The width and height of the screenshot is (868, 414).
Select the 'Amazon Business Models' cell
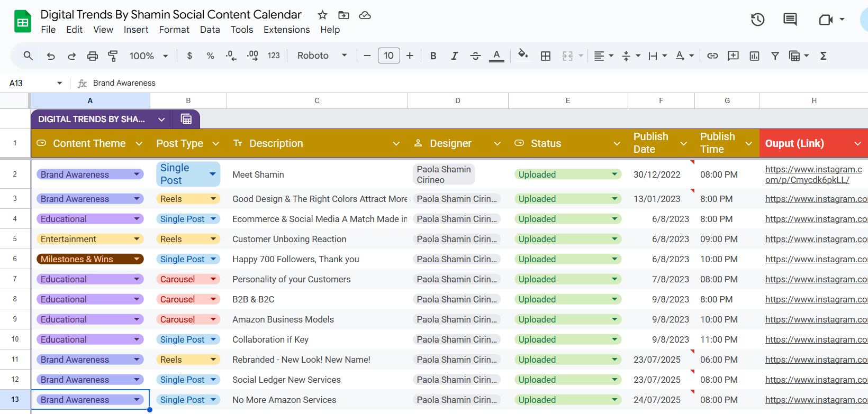tap(317, 319)
